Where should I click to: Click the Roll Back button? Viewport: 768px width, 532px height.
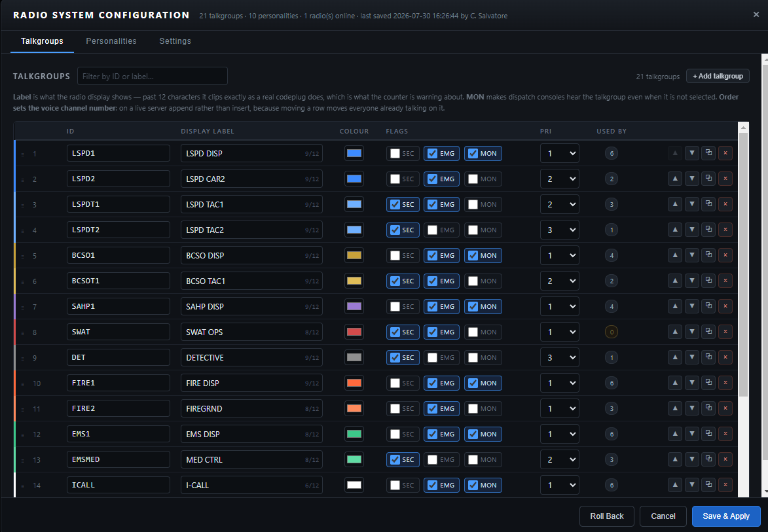coord(606,516)
